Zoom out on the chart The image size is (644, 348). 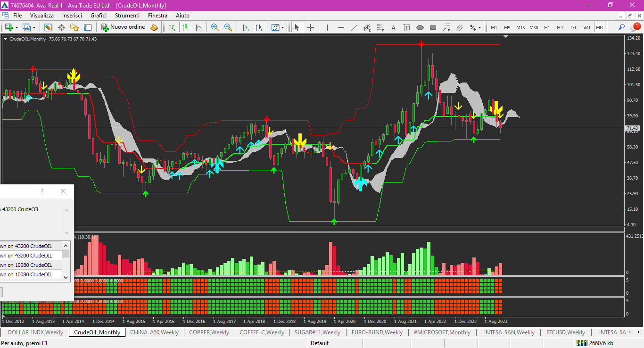tap(228, 27)
